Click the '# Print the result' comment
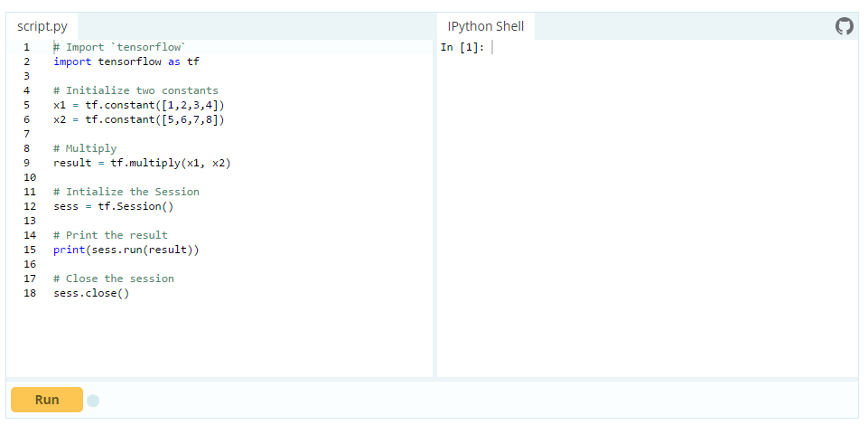This screenshot has height=425, width=868. click(110, 235)
